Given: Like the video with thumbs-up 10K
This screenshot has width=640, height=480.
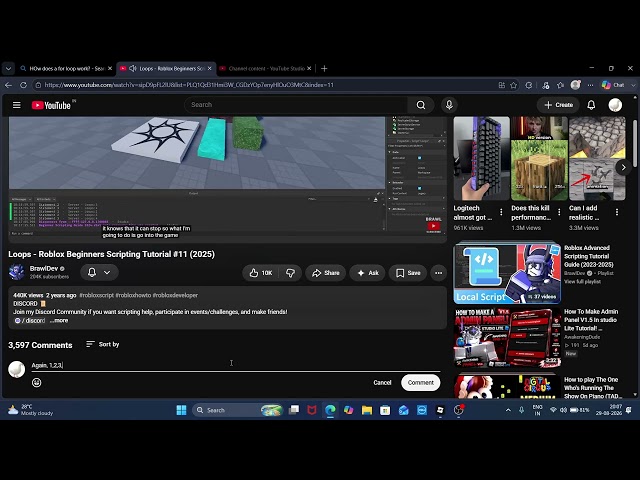Looking at the screenshot, I should (261, 273).
